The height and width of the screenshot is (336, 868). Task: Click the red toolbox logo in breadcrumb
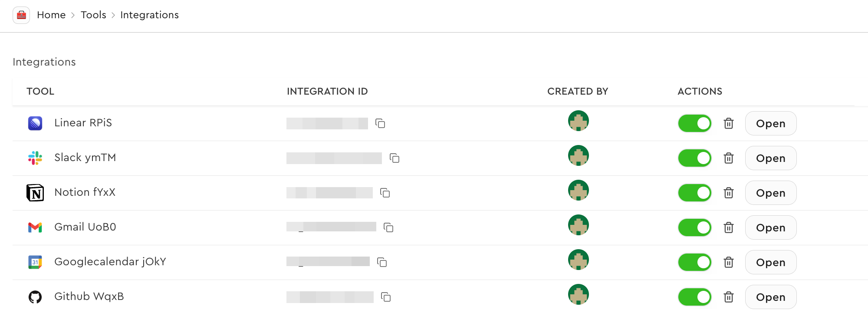coord(21,15)
